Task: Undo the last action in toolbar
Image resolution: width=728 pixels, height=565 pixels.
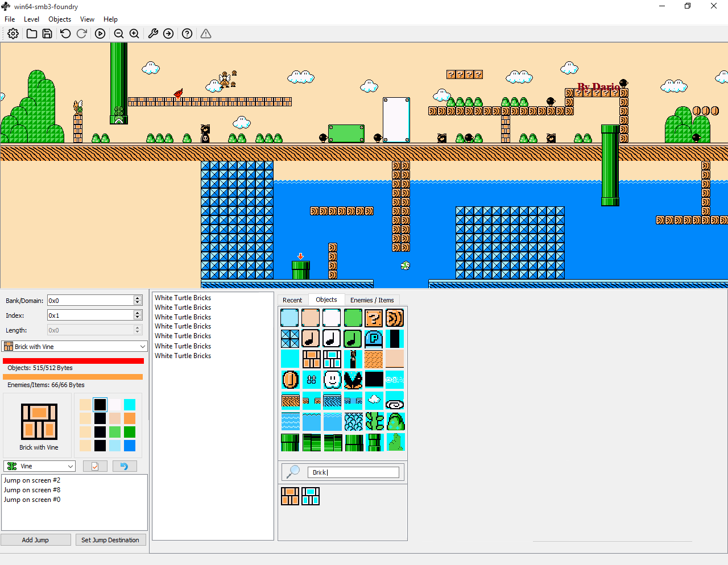Action: click(x=65, y=34)
